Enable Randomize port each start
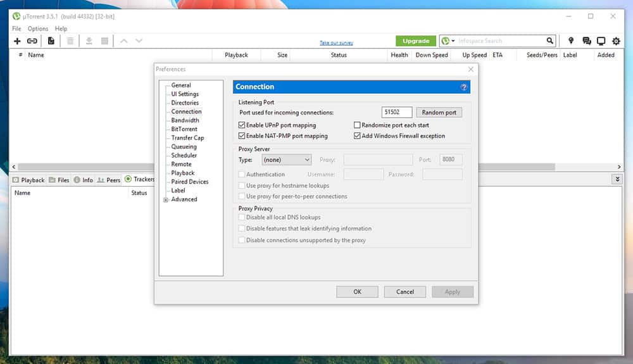The image size is (633, 364). pyautogui.click(x=357, y=125)
